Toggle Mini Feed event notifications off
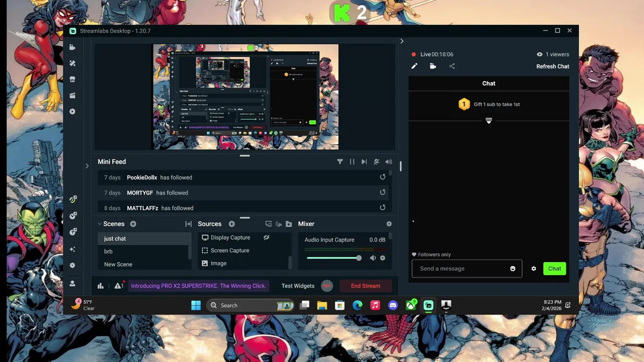 click(x=376, y=162)
